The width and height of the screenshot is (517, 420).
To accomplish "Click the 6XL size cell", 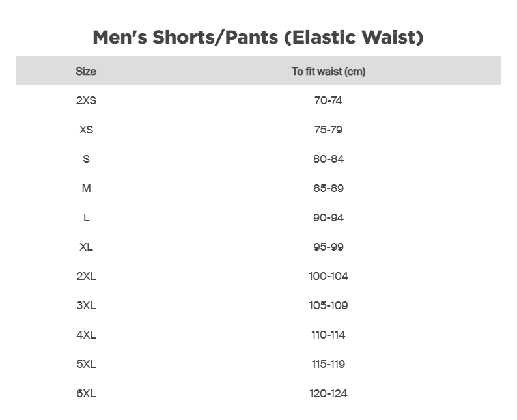I will pos(86,393).
